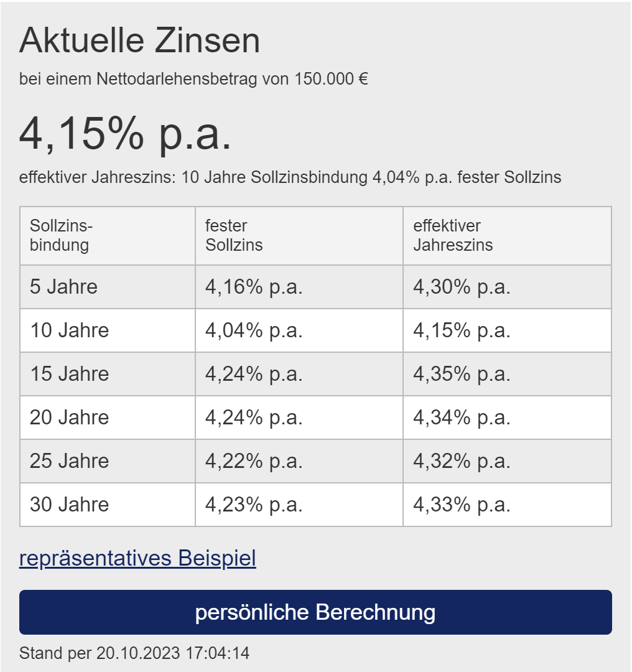Select the 30 Jahre row label
The image size is (632, 672).
69,505
